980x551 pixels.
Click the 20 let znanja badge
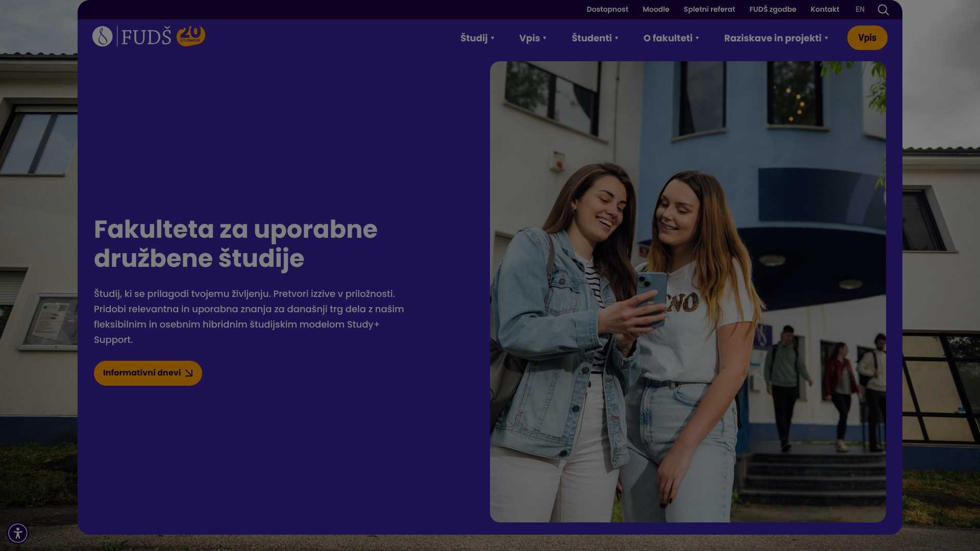(191, 36)
